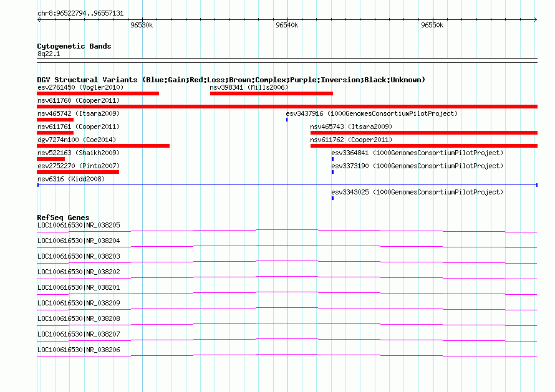Click the red loss bar under nsv398341
Screen dimensions: 555x392
271,93
